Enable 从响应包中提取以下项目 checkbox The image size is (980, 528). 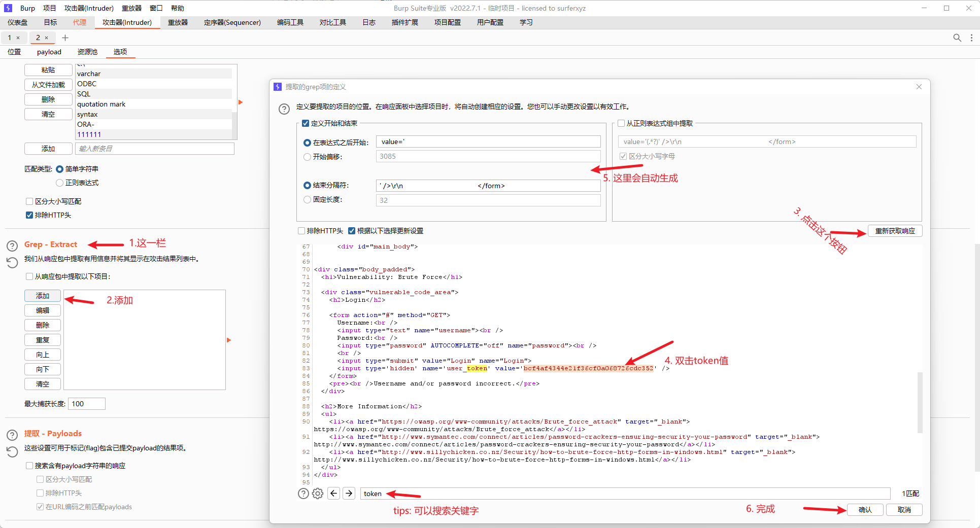29,276
